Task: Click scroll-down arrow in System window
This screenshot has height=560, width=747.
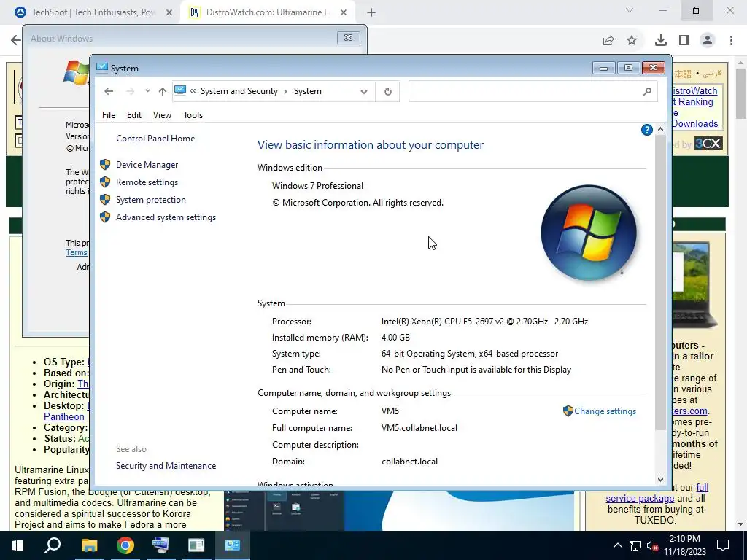Action: [x=660, y=480]
